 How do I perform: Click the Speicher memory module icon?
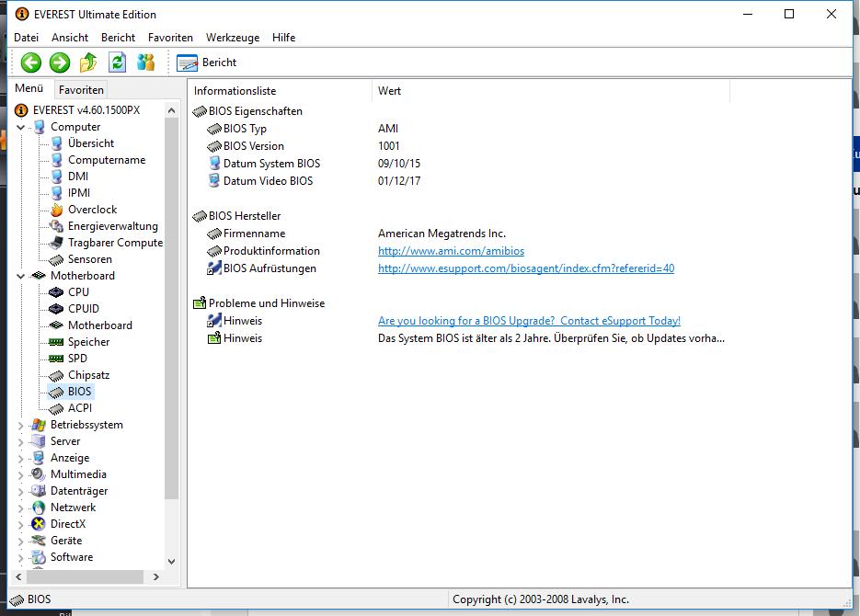coord(56,342)
